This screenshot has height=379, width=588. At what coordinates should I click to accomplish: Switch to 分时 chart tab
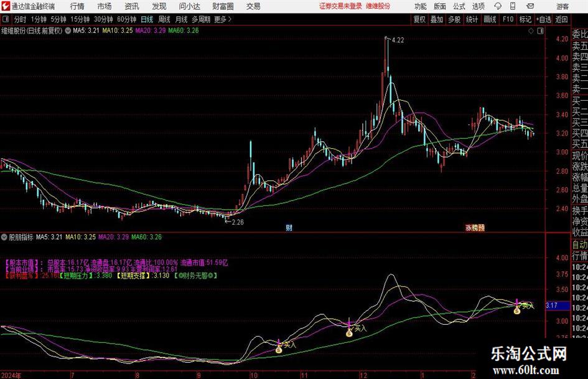21,19
